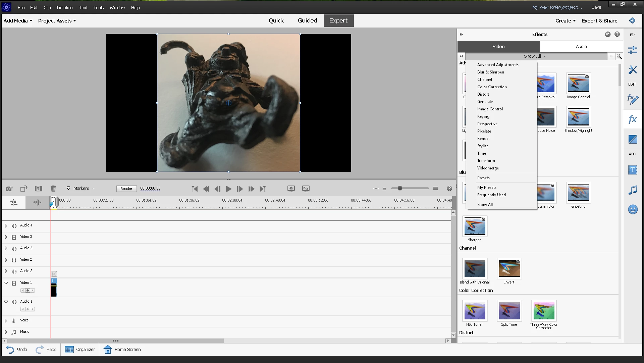Open the Titles and Text panel
The width and height of the screenshot is (644, 363).
[633, 170]
